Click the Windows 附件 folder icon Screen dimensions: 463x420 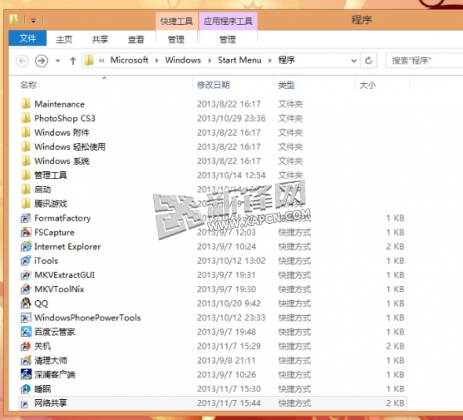[26, 133]
